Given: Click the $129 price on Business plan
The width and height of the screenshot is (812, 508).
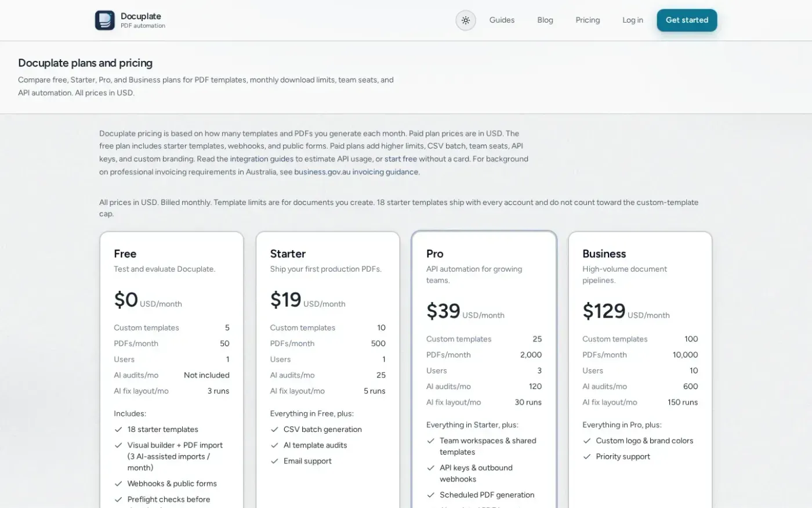Looking at the screenshot, I should click(x=604, y=311).
